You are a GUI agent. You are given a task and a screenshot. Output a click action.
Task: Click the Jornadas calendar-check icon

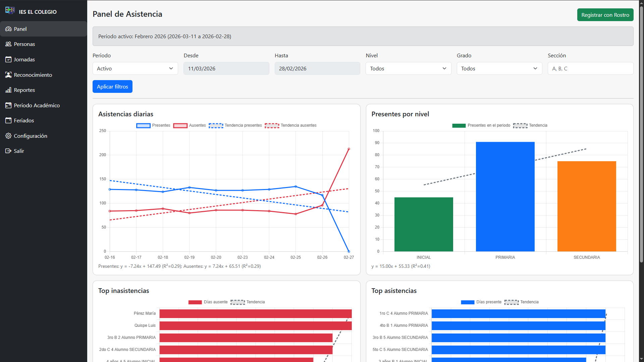[8, 60]
